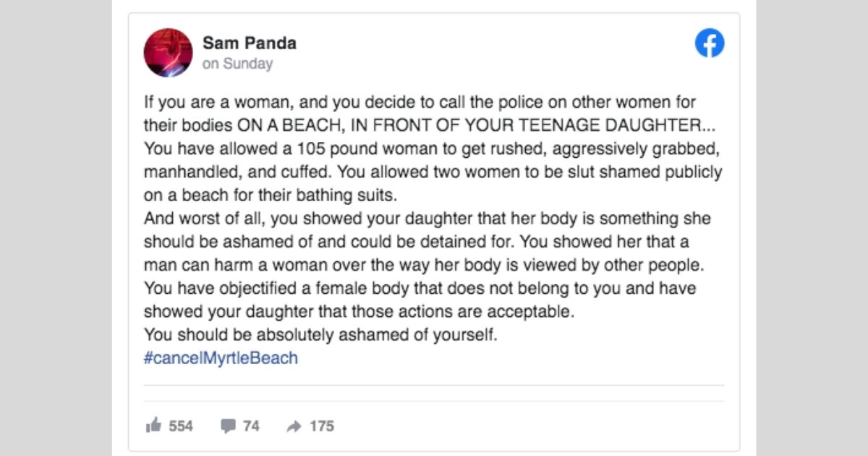Open Sam Panda's profile picture
This screenshot has width=868, height=456.
pos(169,53)
